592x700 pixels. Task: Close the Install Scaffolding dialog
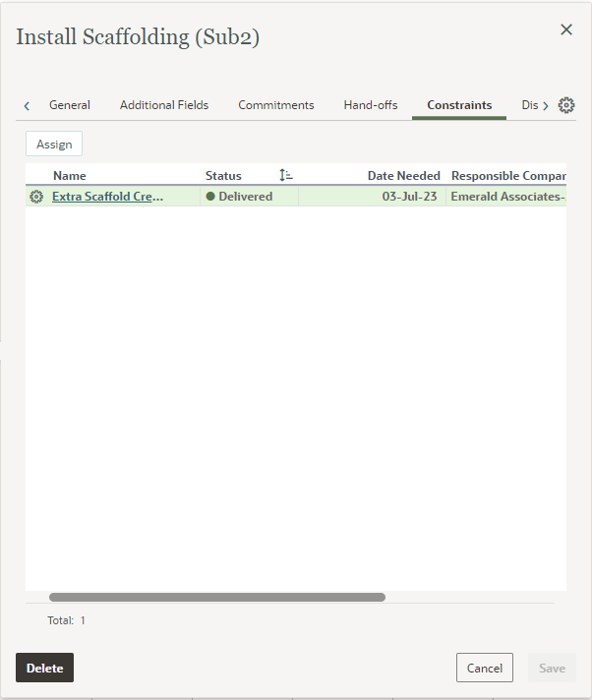566,29
